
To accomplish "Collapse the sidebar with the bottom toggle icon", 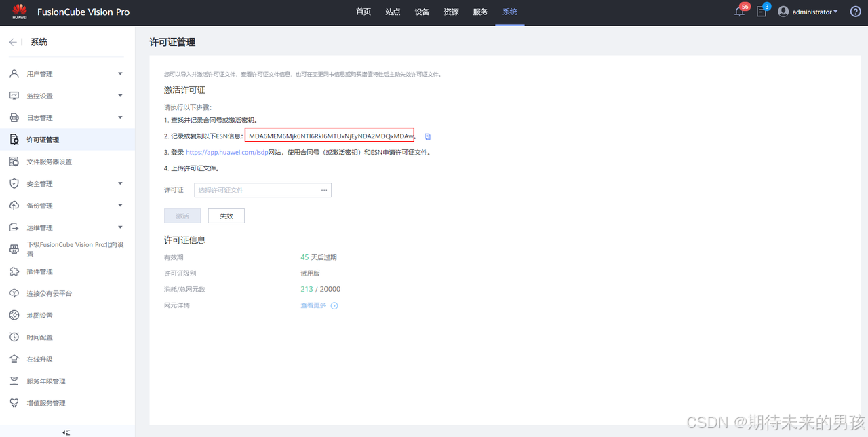I will [66, 432].
